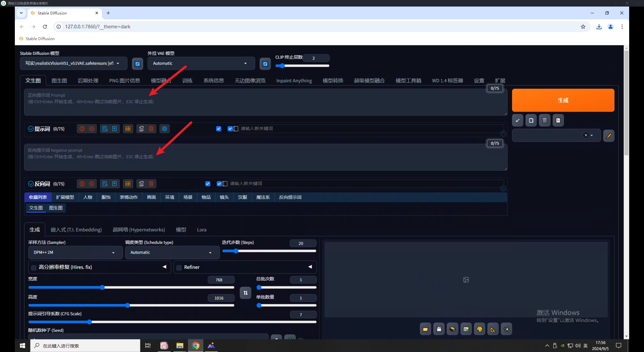Select the 扩展模型 prompt category
Image resolution: width=644 pixels, height=352 pixels.
tap(65, 197)
